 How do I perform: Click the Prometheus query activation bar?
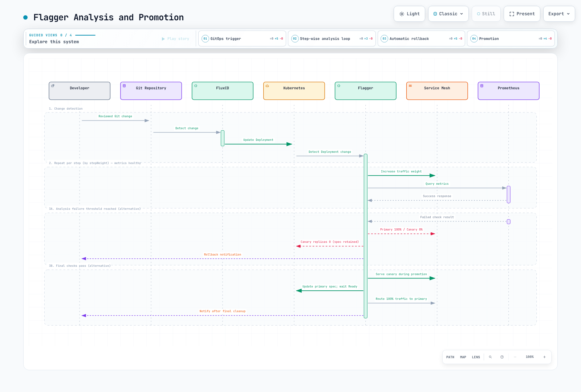pos(509,195)
